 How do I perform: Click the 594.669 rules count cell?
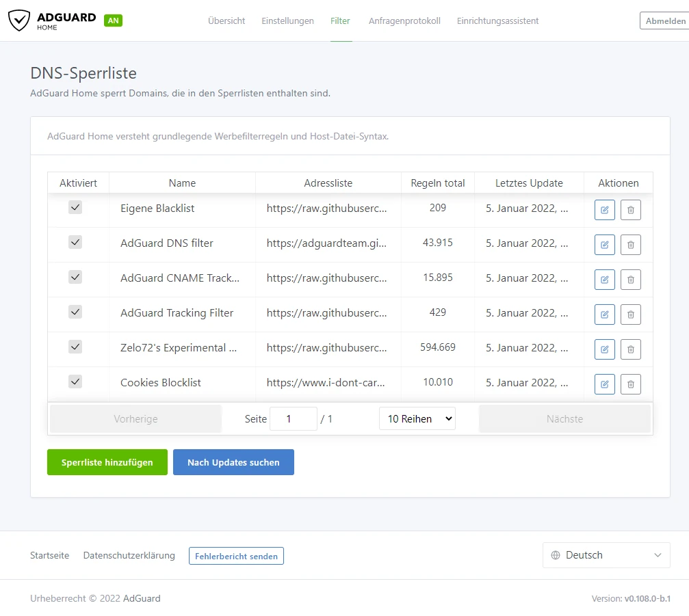point(438,347)
